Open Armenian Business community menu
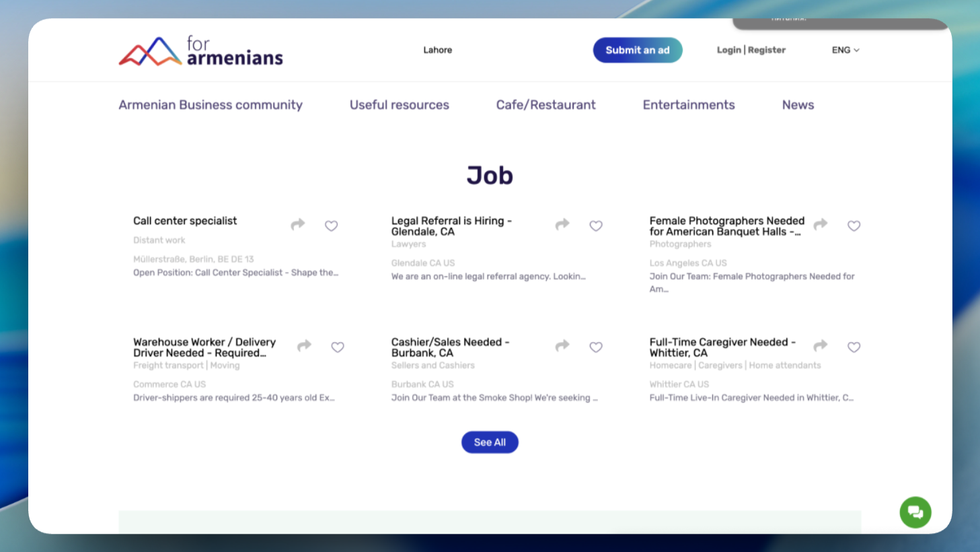This screenshot has width=980, height=552. [211, 105]
